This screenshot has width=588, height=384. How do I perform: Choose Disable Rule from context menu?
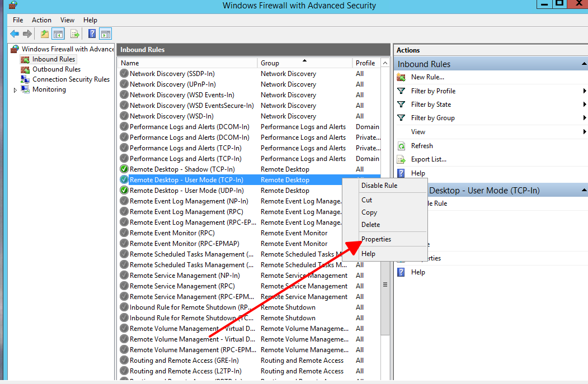(x=385, y=186)
